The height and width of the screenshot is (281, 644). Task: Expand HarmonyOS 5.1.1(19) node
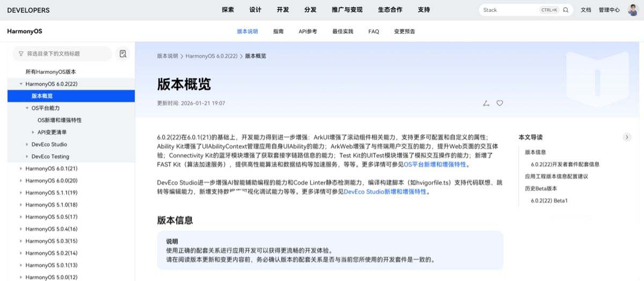[21, 192]
